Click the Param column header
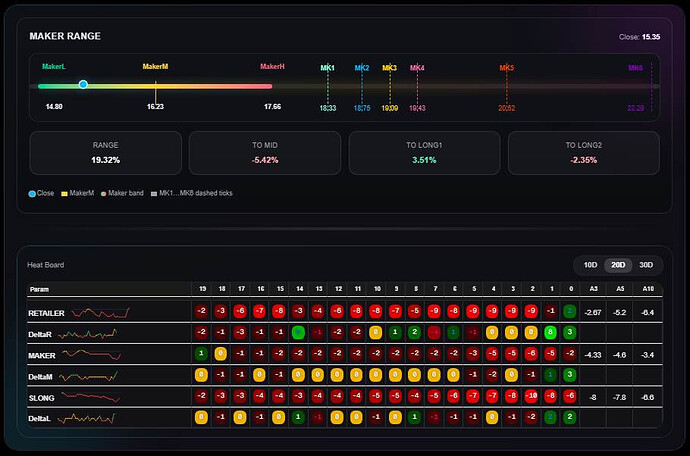 pyautogui.click(x=39, y=289)
